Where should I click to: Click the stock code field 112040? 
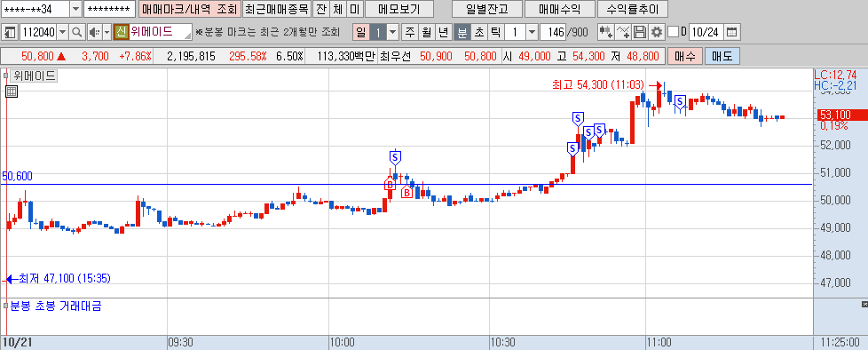[x=37, y=32]
